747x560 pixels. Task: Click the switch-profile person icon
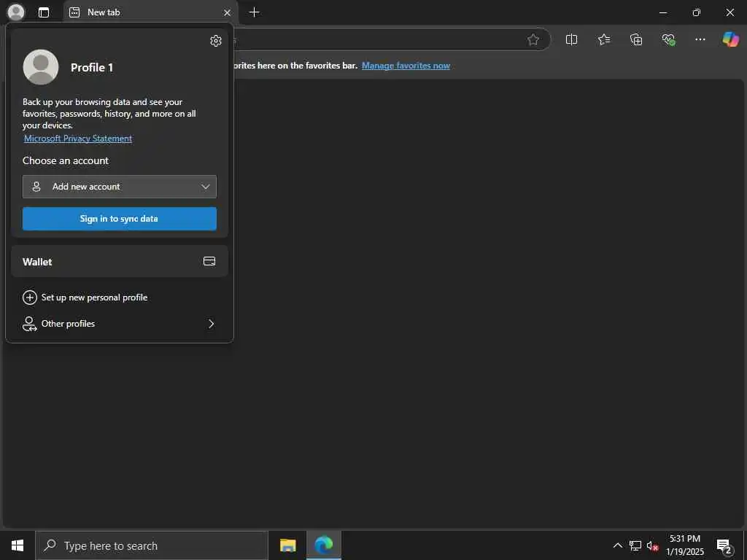tap(29, 324)
